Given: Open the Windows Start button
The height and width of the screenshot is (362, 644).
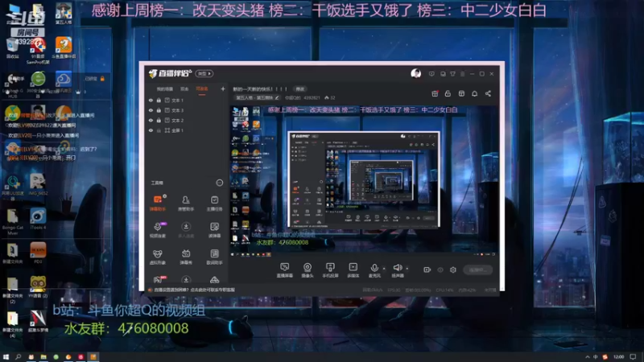Looking at the screenshot, I should coord(6,356).
